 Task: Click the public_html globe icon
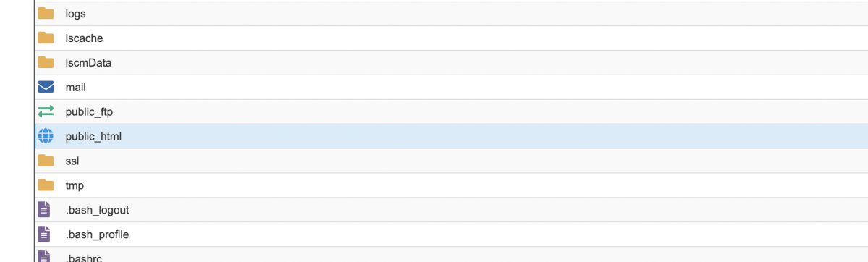46,136
